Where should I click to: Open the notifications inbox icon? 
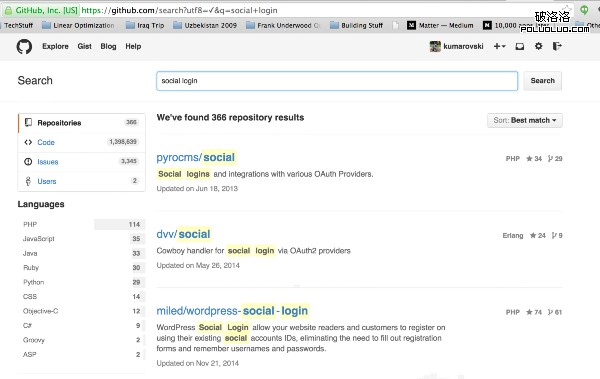[520, 46]
